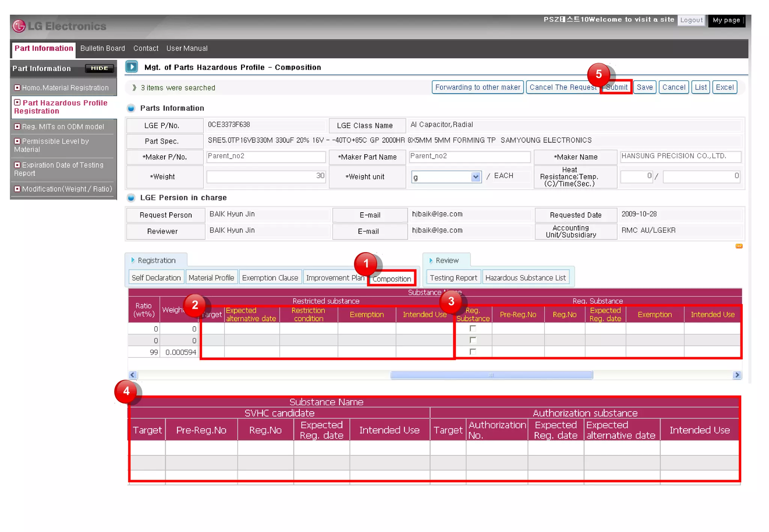The width and height of the screenshot is (769, 532).
Task: Click the Registration section arrow icon
Action: click(133, 260)
